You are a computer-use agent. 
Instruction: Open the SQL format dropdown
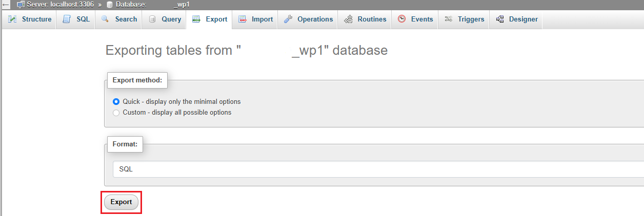378,169
